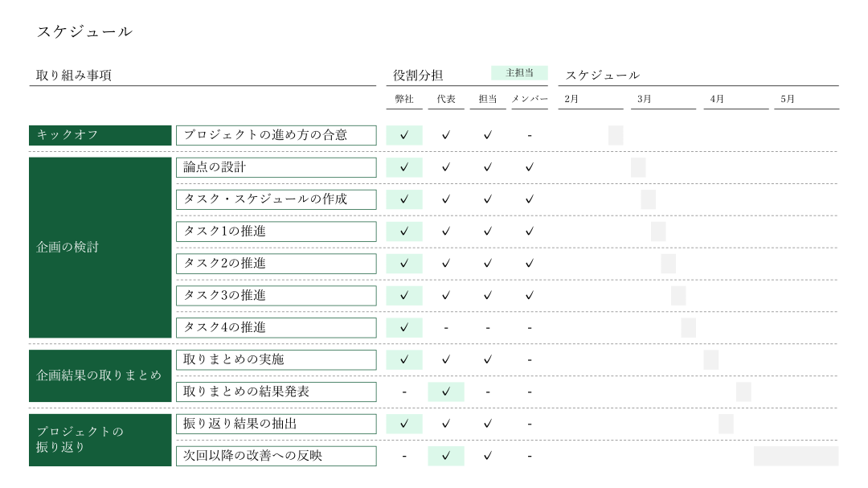Select the long May schedule bar for 次回以降の改善への反映
This screenshot has width=868, height=488.
coord(796,457)
